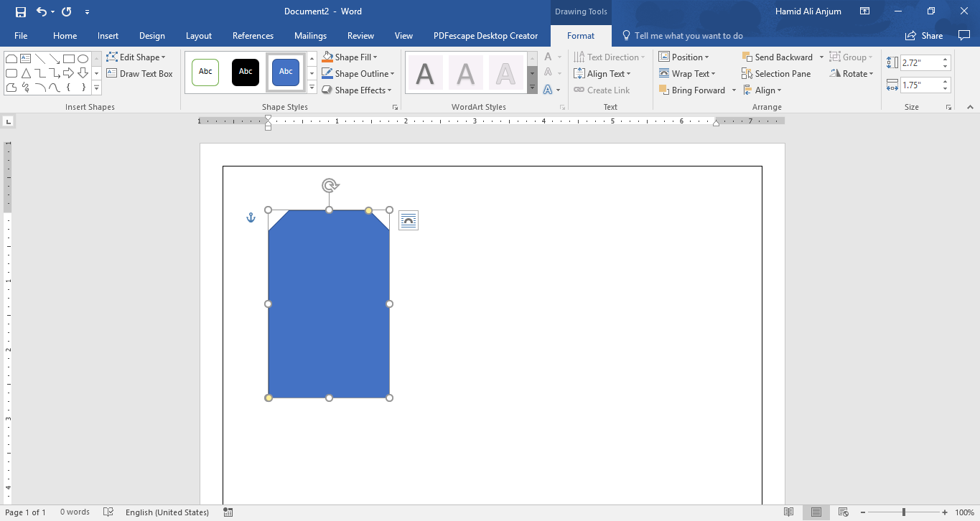Select the Rectangle shape tool
The width and height of the screenshot is (980, 521).
coord(68,58)
